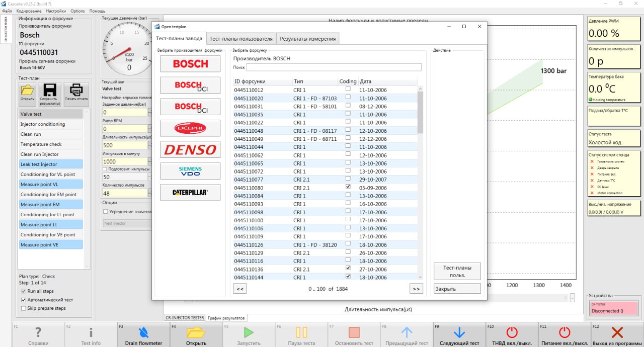This screenshot has height=347, width=644.
Task: Switch to the Тест-планы пользователя tab
Action: pos(241,39)
